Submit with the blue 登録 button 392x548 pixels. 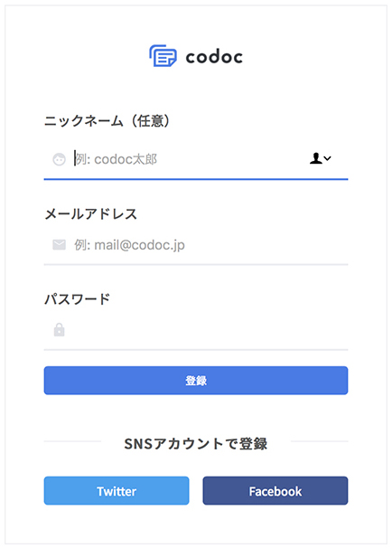coord(196,380)
